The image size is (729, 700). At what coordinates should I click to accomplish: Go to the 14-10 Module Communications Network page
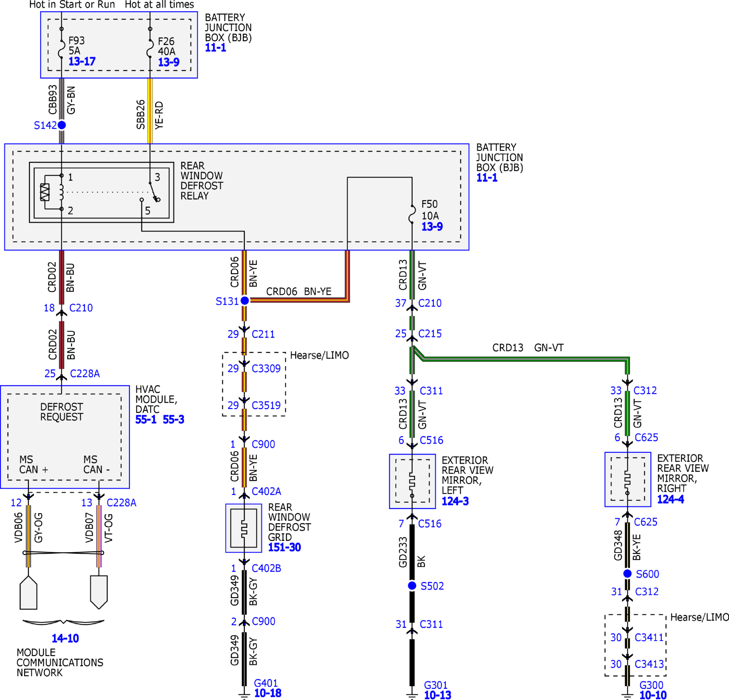(65, 638)
